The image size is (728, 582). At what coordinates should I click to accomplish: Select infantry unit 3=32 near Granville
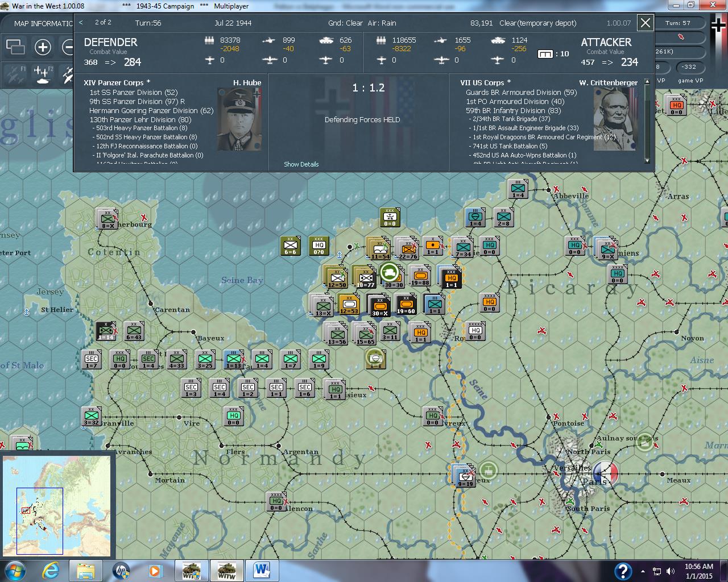tap(91, 416)
